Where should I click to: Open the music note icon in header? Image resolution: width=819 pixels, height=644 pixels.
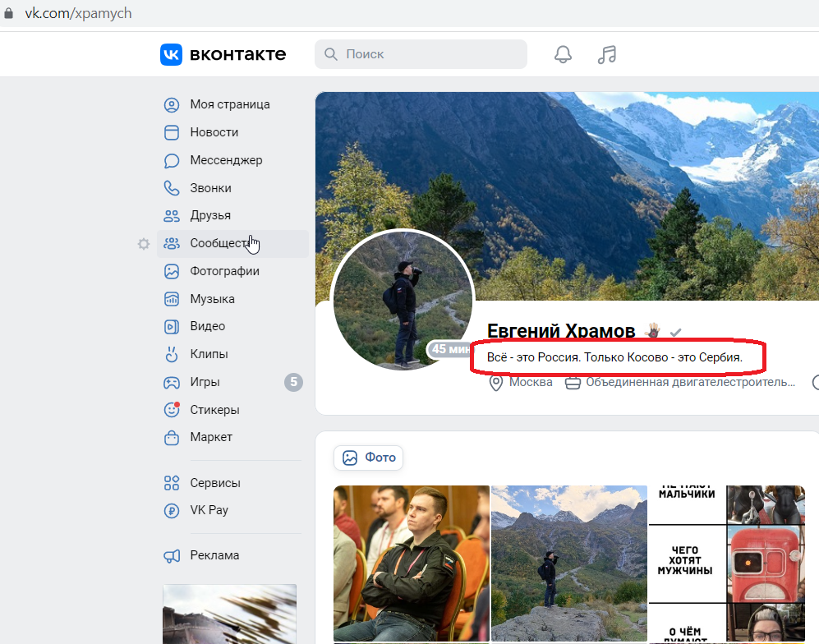(606, 54)
